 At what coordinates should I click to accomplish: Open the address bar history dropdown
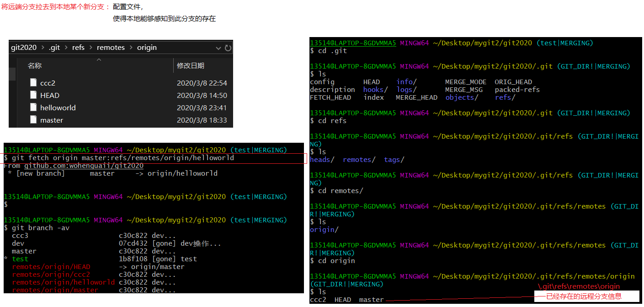tap(218, 48)
